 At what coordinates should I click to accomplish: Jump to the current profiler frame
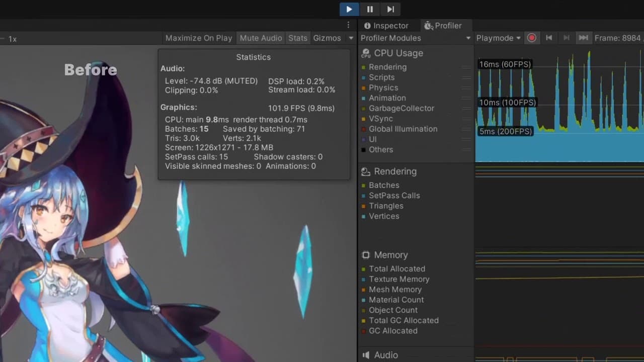[x=583, y=38]
